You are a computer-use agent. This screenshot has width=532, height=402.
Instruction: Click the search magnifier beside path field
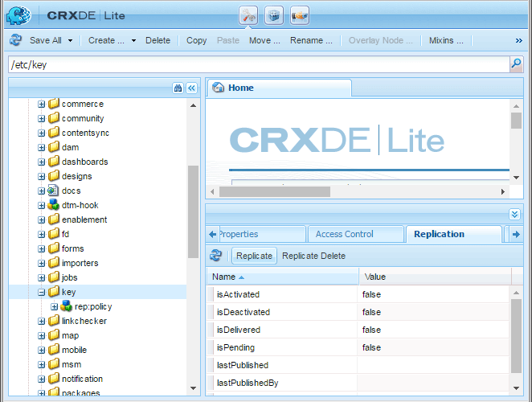tap(516, 64)
